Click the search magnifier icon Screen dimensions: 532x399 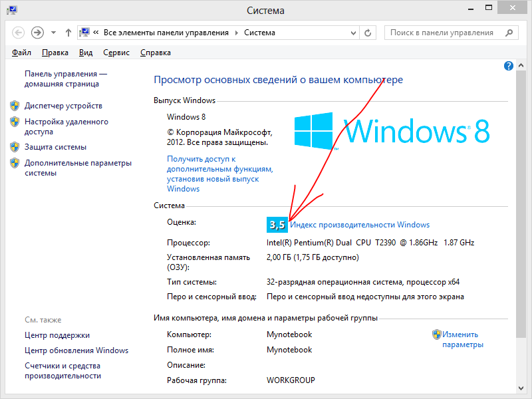coord(509,33)
